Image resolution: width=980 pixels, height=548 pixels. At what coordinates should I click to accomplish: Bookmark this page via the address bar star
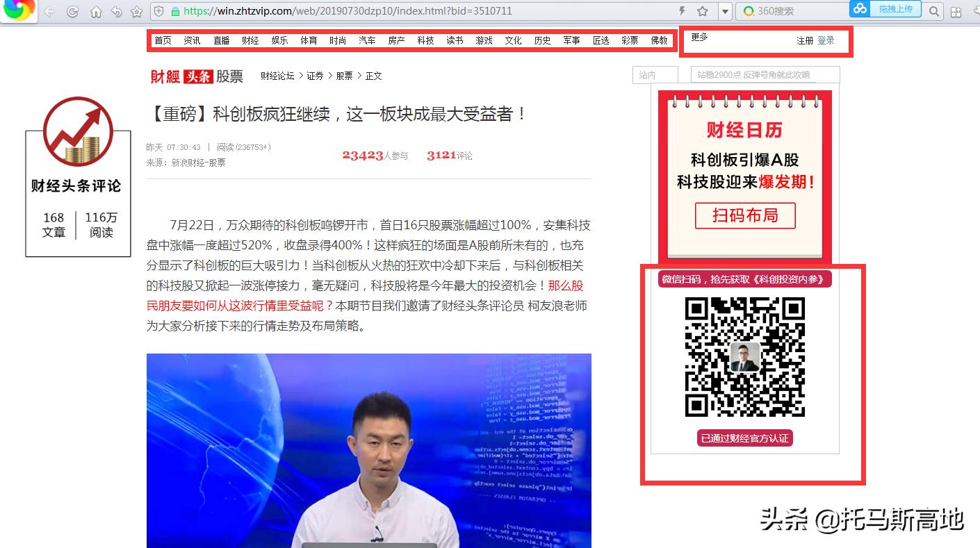point(703,10)
